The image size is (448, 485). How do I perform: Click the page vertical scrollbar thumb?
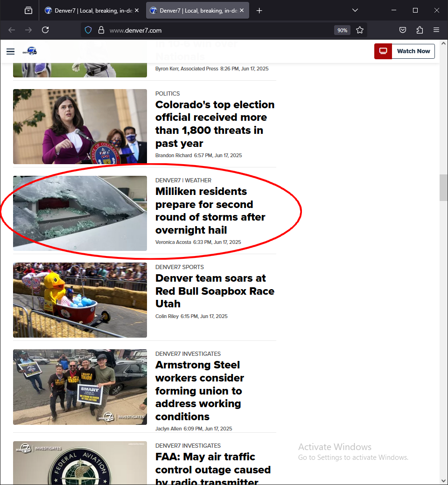point(443,188)
